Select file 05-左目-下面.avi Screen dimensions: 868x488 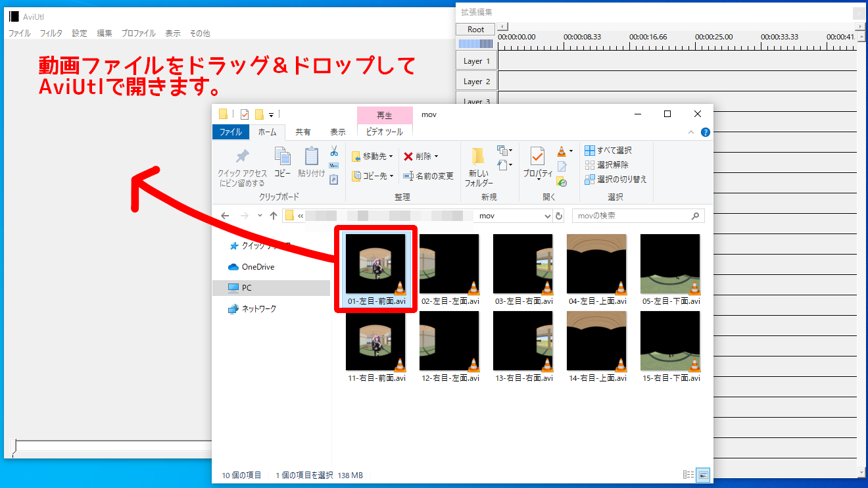point(671,270)
